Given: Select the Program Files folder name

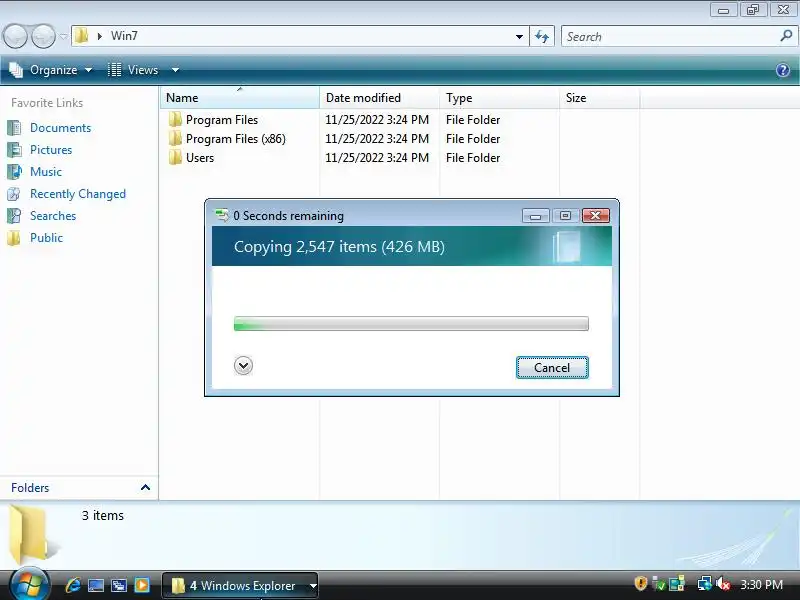Looking at the screenshot, I should pyautogui.click(x=222, y=120).
